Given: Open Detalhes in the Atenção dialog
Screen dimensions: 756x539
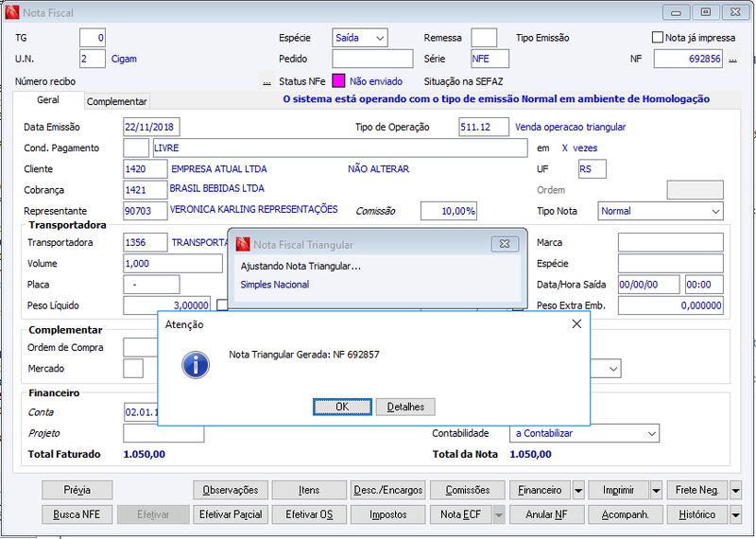Looking at the screenshot, I should tap(405, 407).
